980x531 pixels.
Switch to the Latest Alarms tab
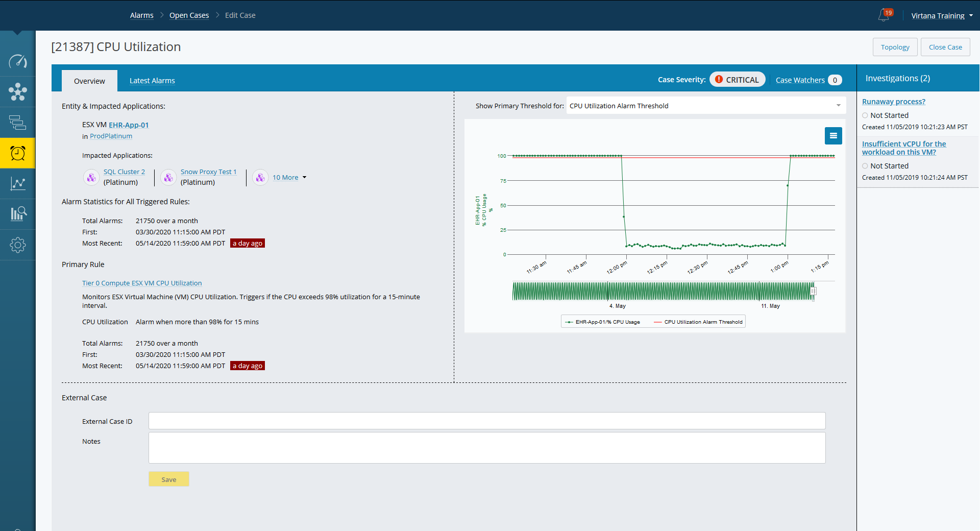[152, 81]
